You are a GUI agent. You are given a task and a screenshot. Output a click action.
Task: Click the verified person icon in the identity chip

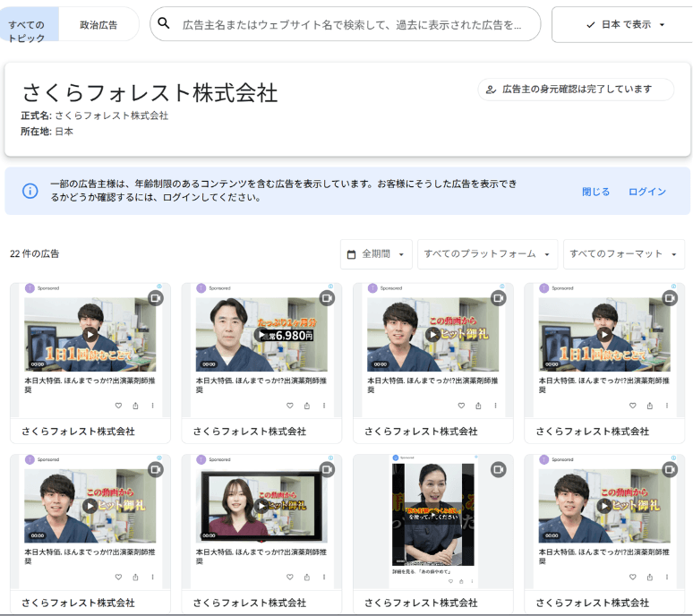(491, 90)
